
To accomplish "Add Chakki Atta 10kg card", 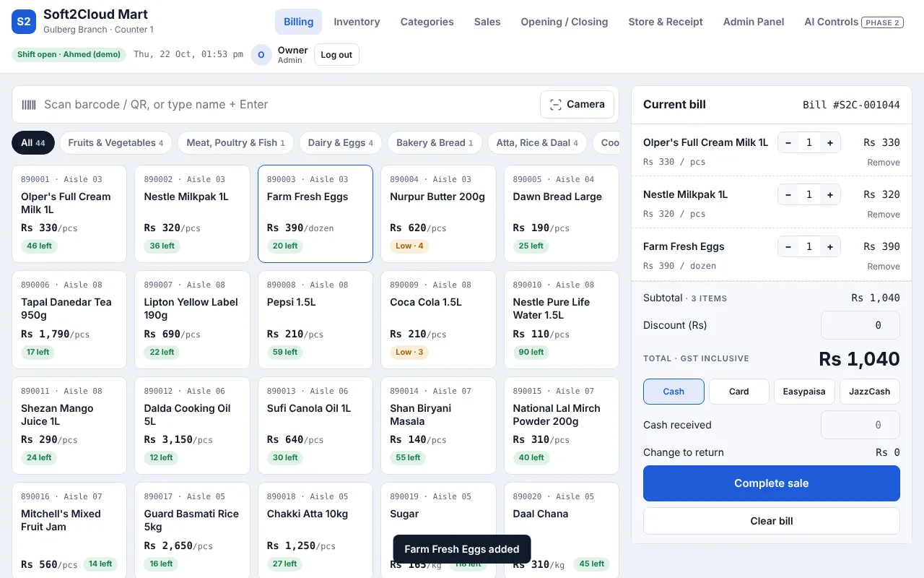I will tap(315, 530).
